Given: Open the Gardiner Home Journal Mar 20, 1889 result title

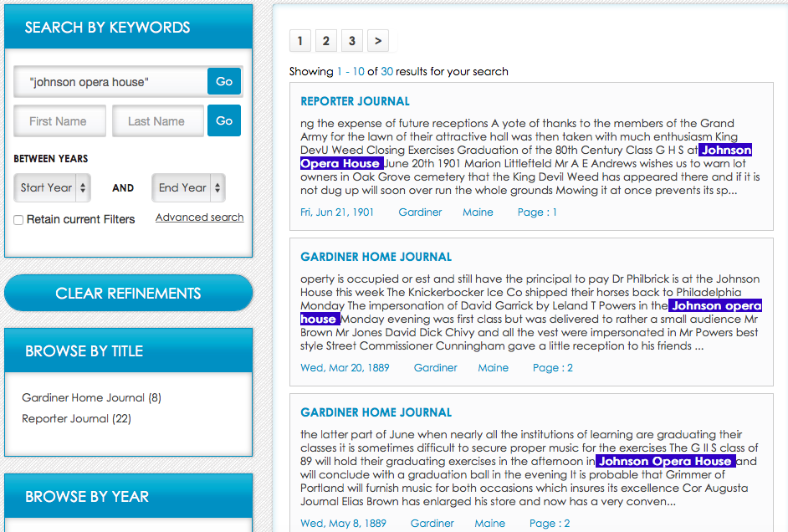Looking at the screenshot, I should point(376,257).
